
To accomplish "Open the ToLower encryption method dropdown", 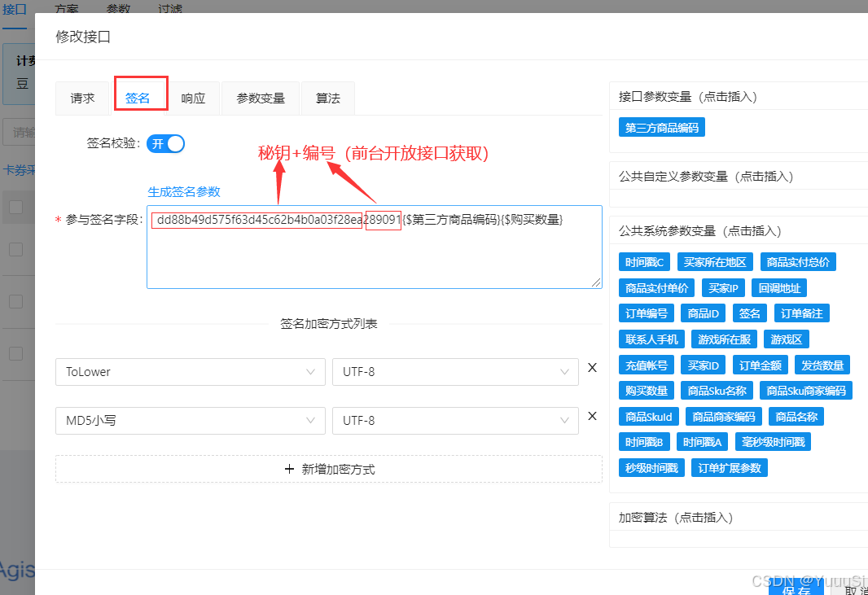I will click(x=191, y=372).
